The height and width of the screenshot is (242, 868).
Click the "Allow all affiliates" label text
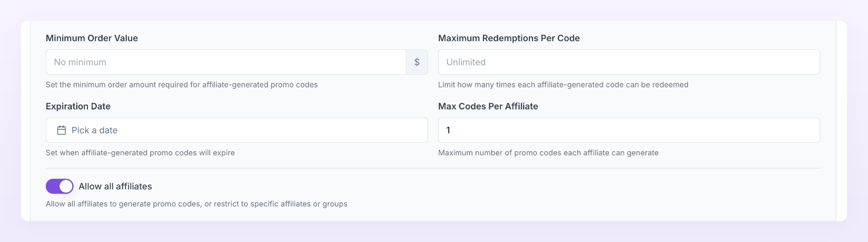(115, 186)
